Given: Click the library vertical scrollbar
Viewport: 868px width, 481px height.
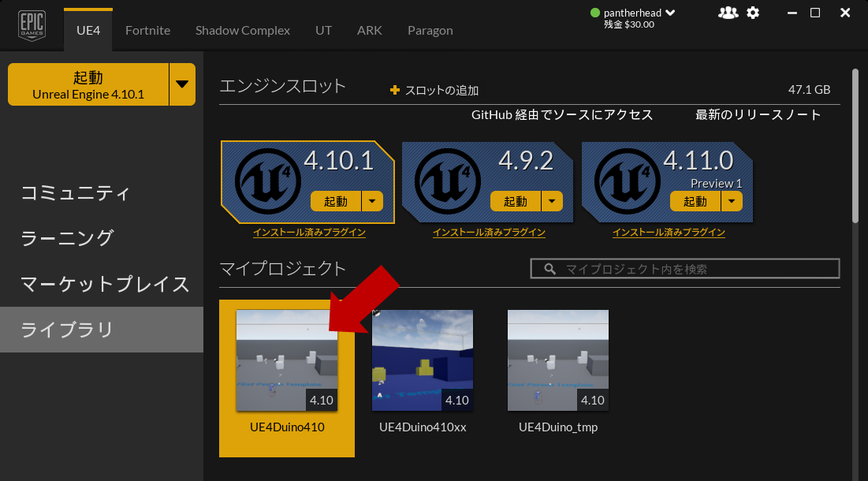Looking at the screenshot, I should (x=855, y=146).
